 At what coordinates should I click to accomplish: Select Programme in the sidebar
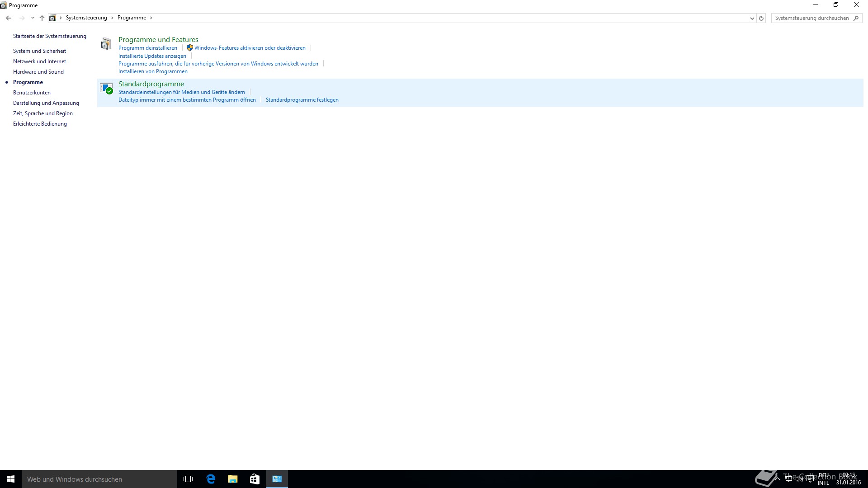coord(28,82)
